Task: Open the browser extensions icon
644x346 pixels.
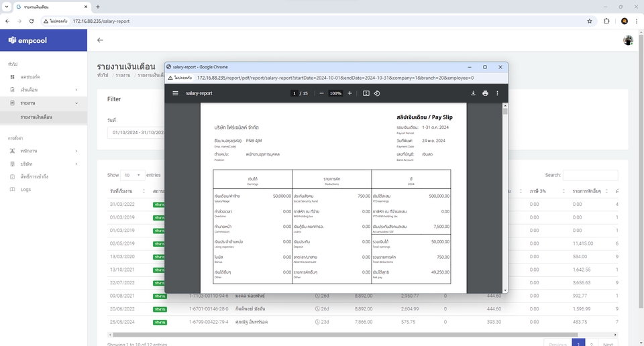Action: click(x=606, y=21)
